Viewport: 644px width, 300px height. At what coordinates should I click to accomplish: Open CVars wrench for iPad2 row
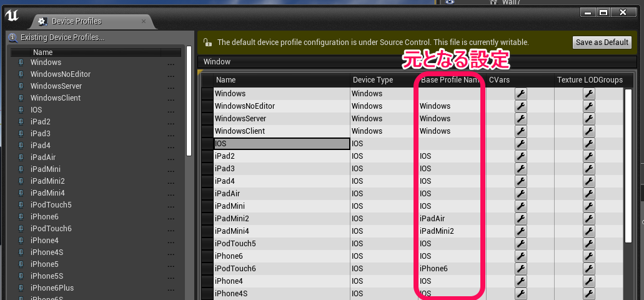pos(520,156)
